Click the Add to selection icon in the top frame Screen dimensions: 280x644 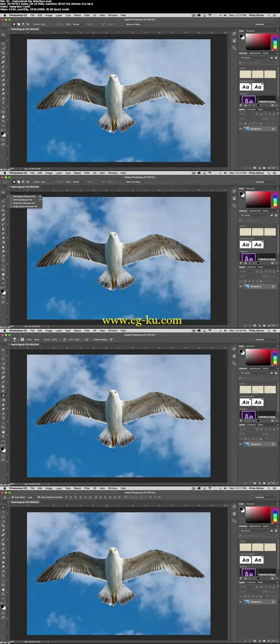tap(19, 24)
